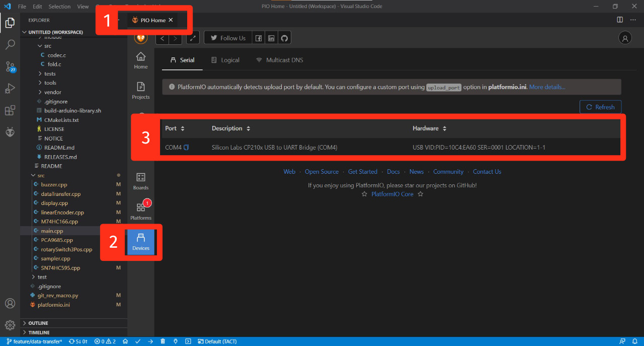The height and width of the screenshot is (346, 644).
Task: Open the LinkedIn icon link
Action: tap(271, 38)
